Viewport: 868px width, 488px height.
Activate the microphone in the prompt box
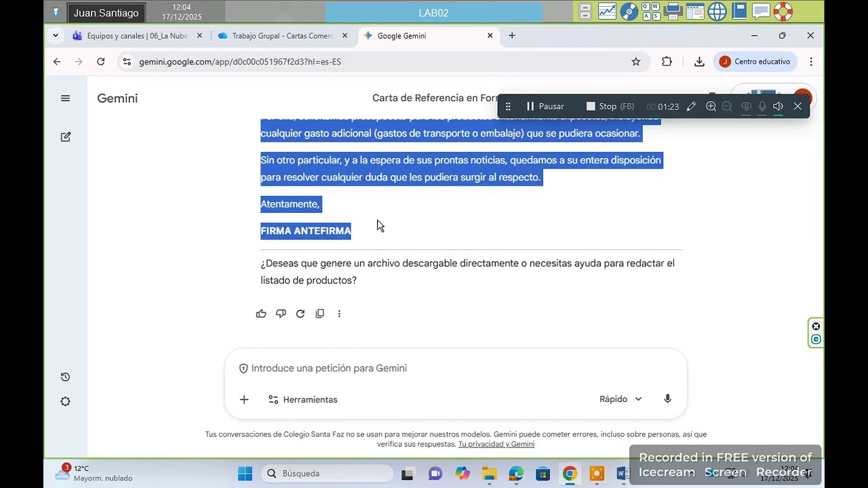tap(667, 399)
